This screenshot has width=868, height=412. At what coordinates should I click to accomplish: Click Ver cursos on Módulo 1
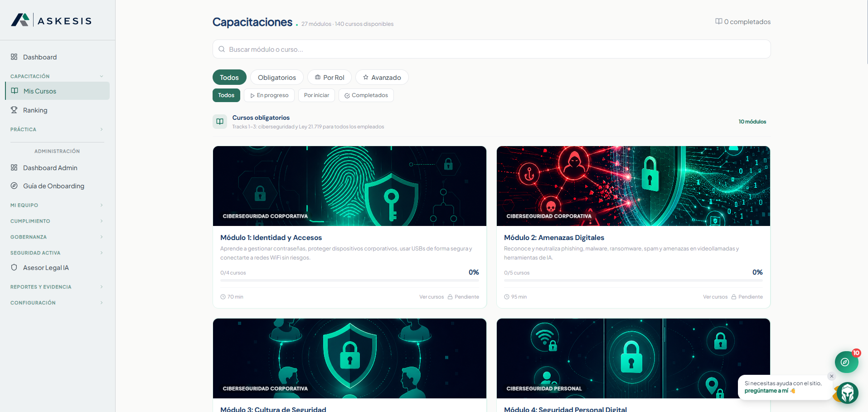coord(432,297)
